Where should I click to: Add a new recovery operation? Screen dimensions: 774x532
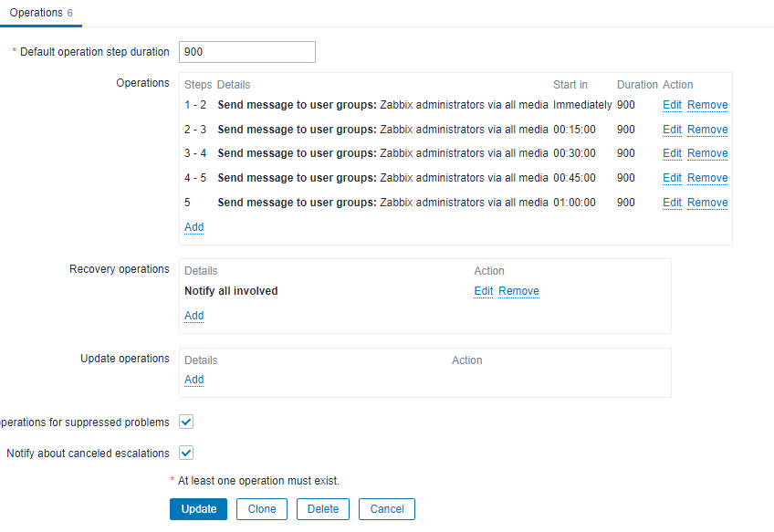(x=193, y=316)
